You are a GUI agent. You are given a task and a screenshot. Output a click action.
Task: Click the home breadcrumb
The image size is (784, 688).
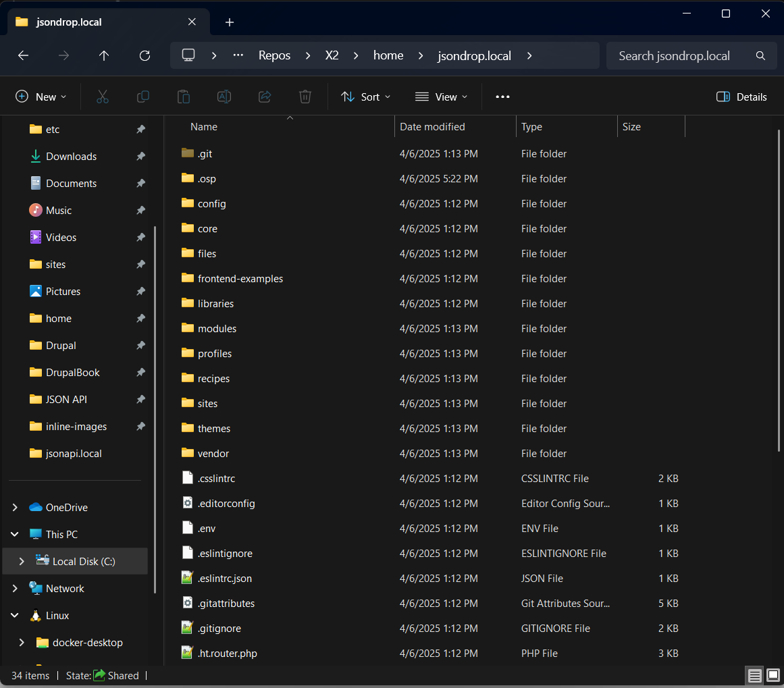click(388, 55)
